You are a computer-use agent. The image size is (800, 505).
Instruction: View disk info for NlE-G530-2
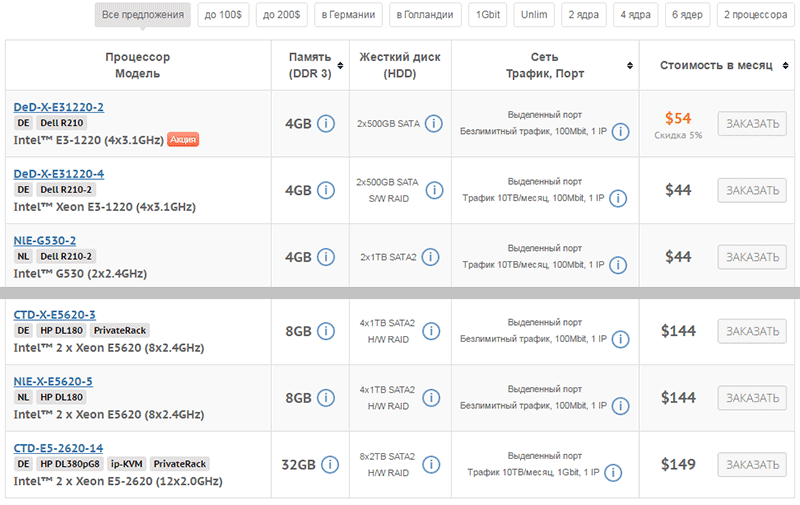pos(430,257)
